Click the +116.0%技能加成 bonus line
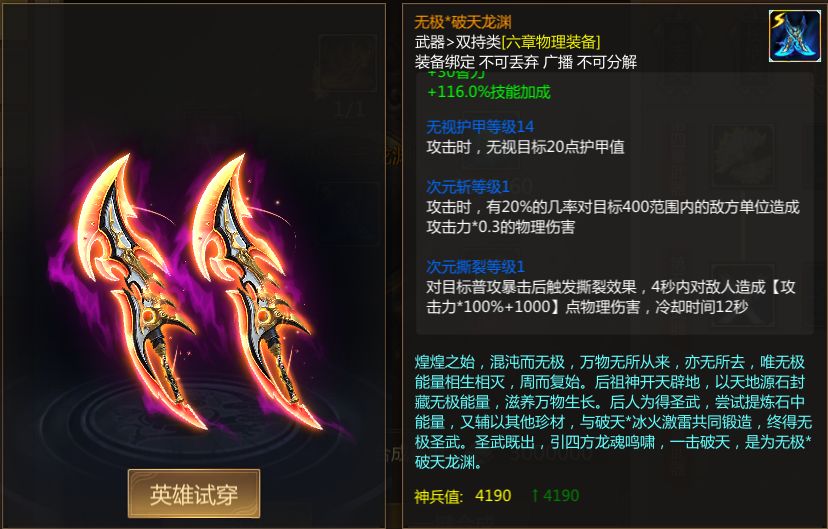Screen dimensions: 828x529 point(488,92)
